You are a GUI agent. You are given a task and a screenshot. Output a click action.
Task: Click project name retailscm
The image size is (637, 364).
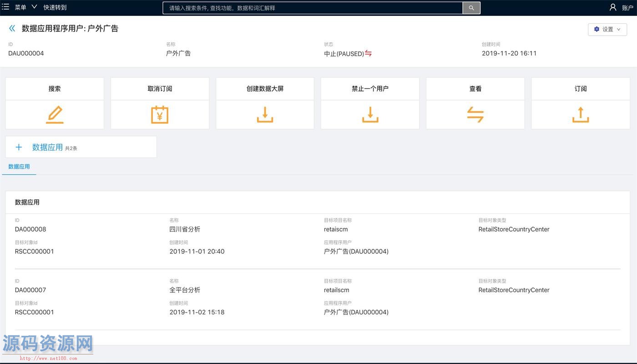(337, 290)
